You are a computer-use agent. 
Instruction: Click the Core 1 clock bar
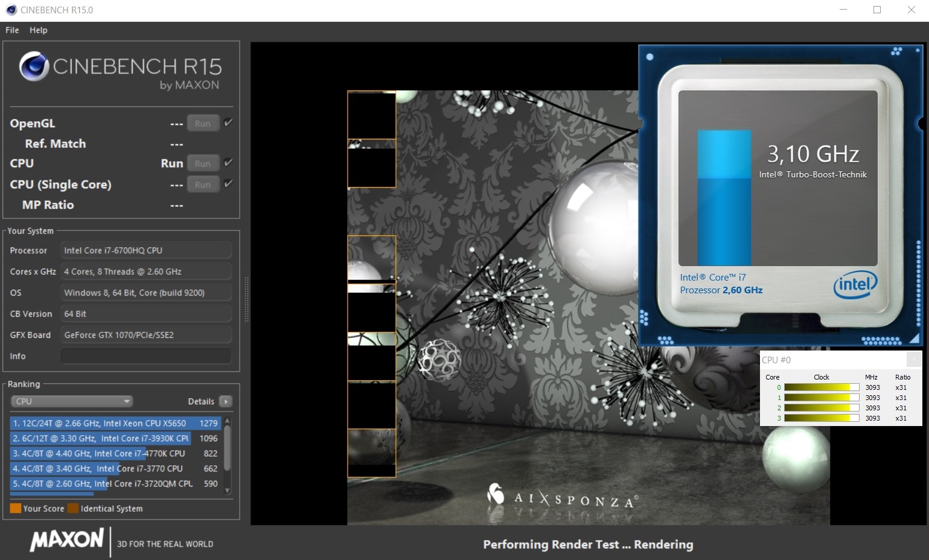822,398
